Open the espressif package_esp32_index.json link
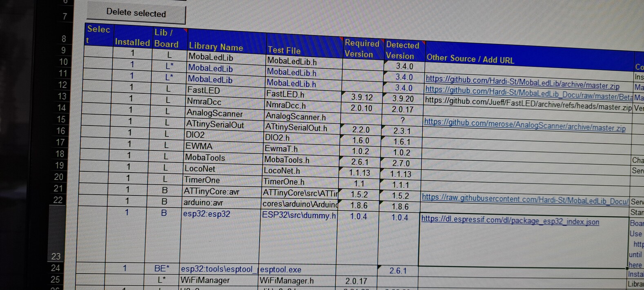 coord(510,221)
